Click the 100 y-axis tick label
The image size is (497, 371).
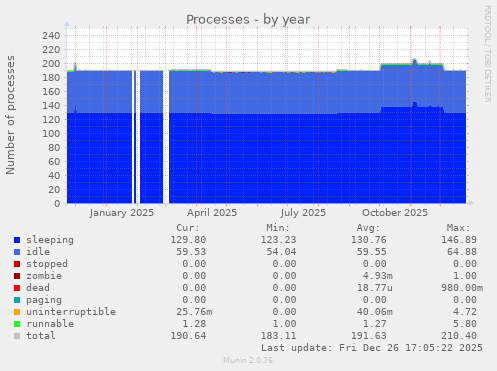click(x=51, y=134)
